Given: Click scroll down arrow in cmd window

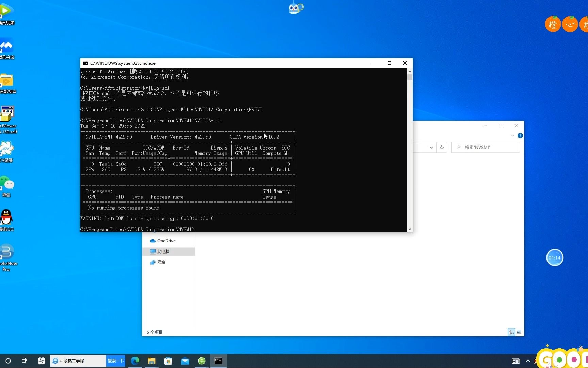Looking at the screenshot, I should click(x=410, y=229).
